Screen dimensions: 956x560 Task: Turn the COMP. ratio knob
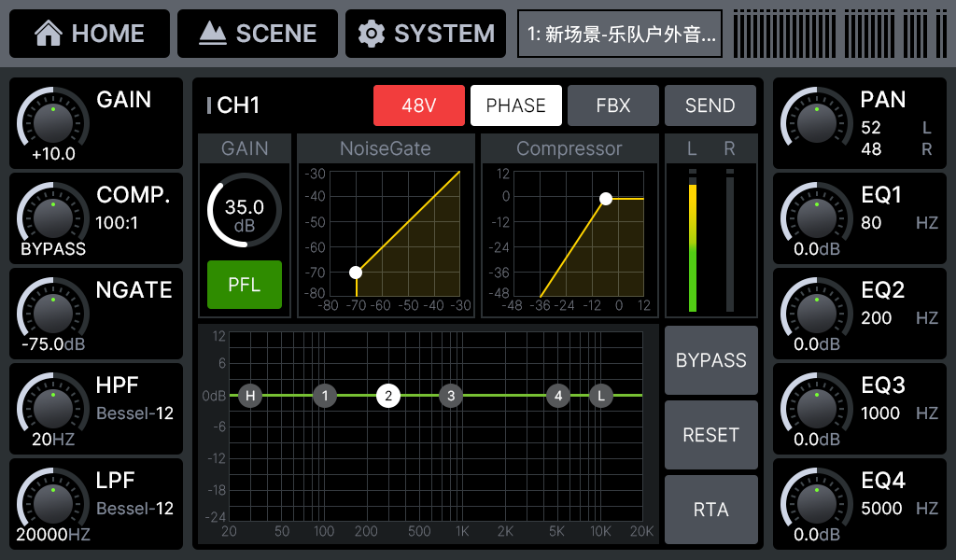(x=51, y=215)
